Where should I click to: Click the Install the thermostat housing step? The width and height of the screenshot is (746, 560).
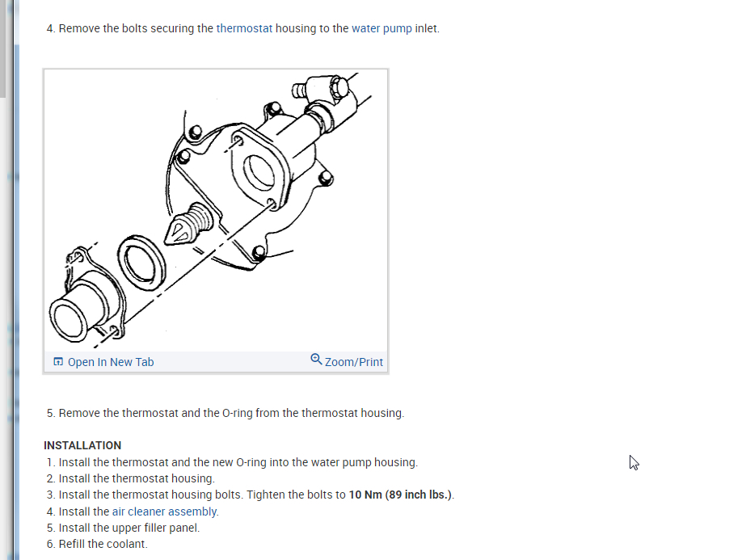(130, 478)
